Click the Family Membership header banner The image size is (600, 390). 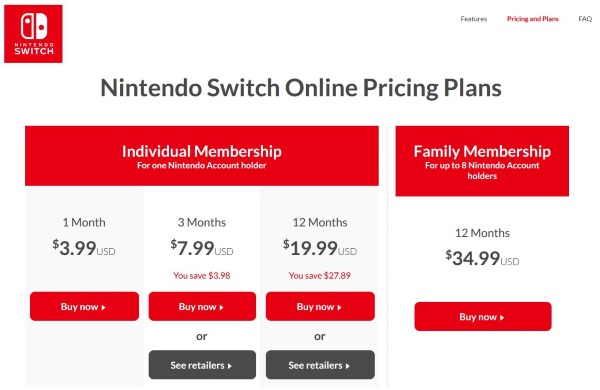coord(482,161)
